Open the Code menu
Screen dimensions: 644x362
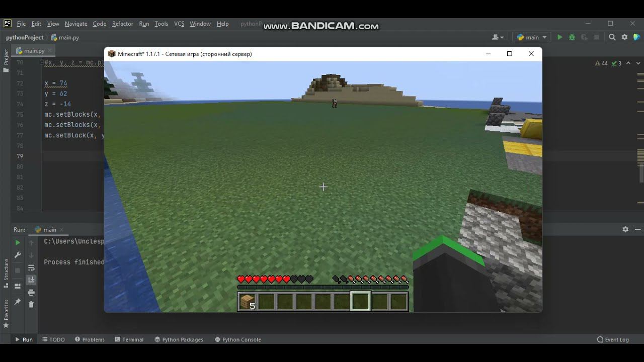[x=99, y=24]
